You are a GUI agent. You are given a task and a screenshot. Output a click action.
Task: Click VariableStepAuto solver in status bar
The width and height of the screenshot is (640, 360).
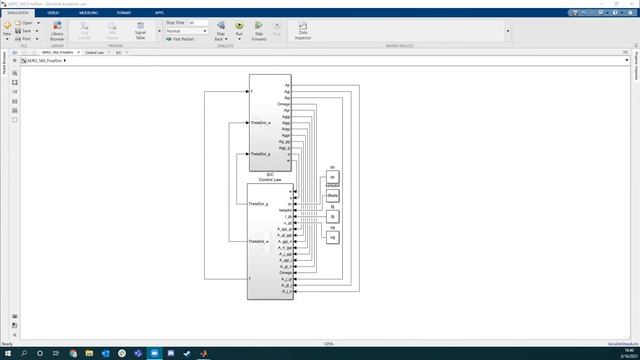click(623, 344)
